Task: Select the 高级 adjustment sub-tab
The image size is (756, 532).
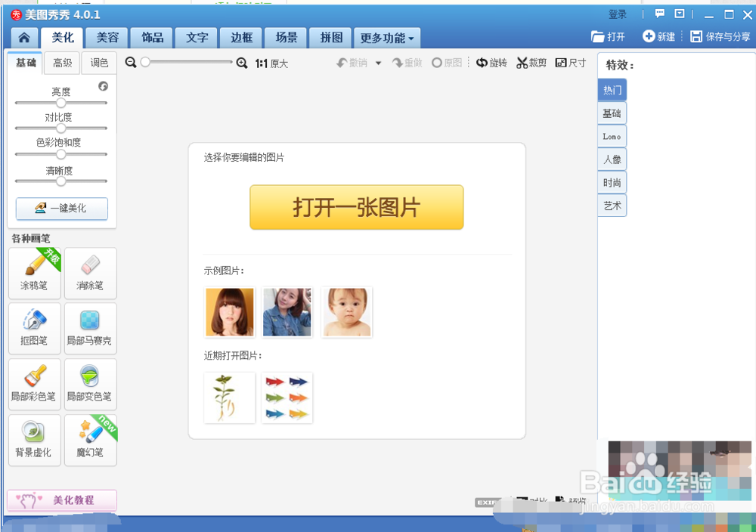Action: [x=62, y=63]
